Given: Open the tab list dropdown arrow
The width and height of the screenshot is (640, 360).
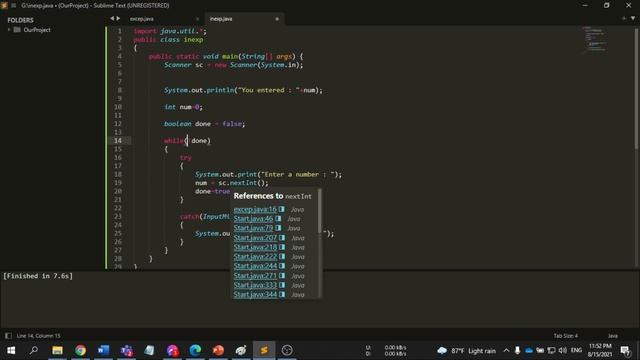Looking at the screenshot, I should coord(633,18).
